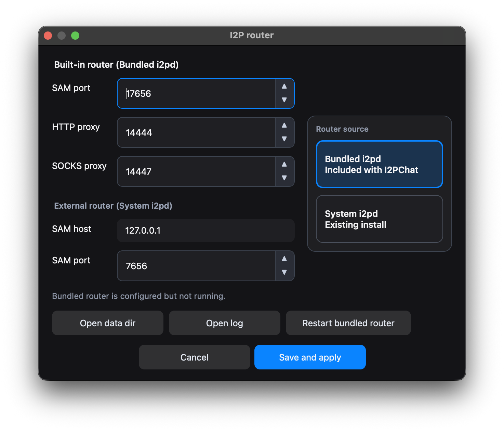504x431 pixels.
Task: Open the router log
Action: (x=225, y=323)
